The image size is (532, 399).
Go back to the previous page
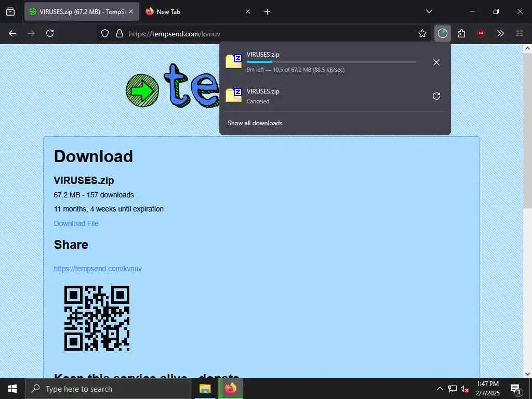(12, 33)
